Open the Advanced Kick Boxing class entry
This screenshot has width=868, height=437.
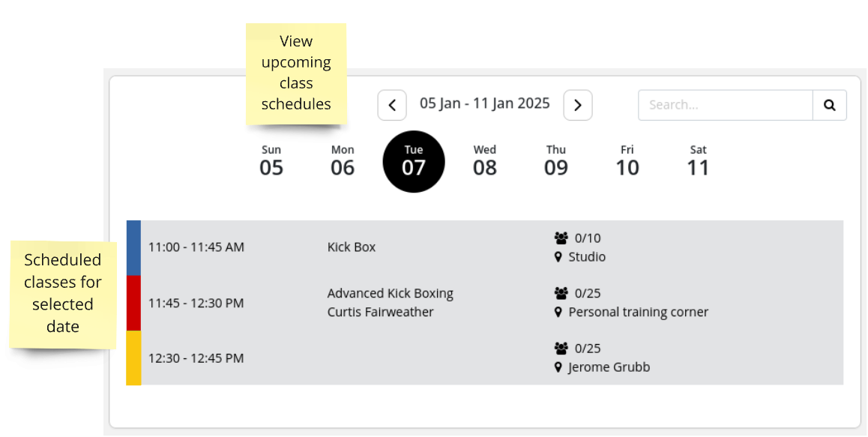tap(485, 302)
